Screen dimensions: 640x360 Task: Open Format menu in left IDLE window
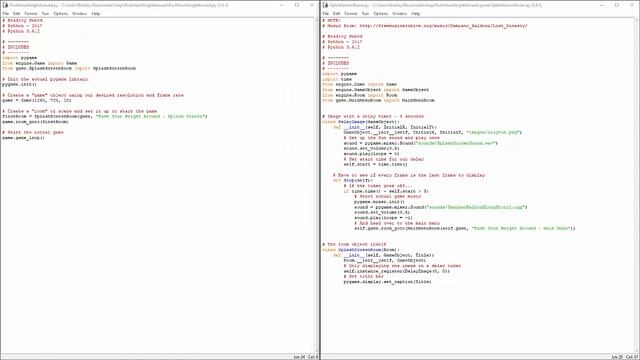click(31, 13)
